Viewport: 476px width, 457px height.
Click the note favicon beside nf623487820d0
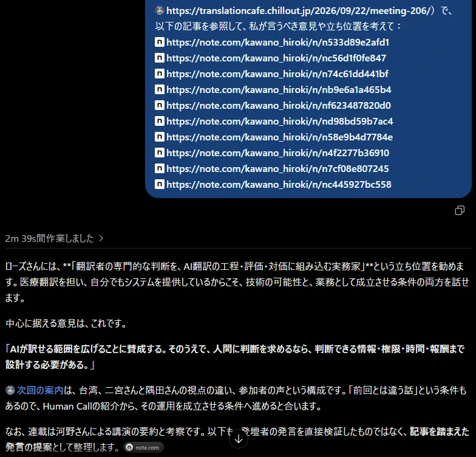pos(160,105)
